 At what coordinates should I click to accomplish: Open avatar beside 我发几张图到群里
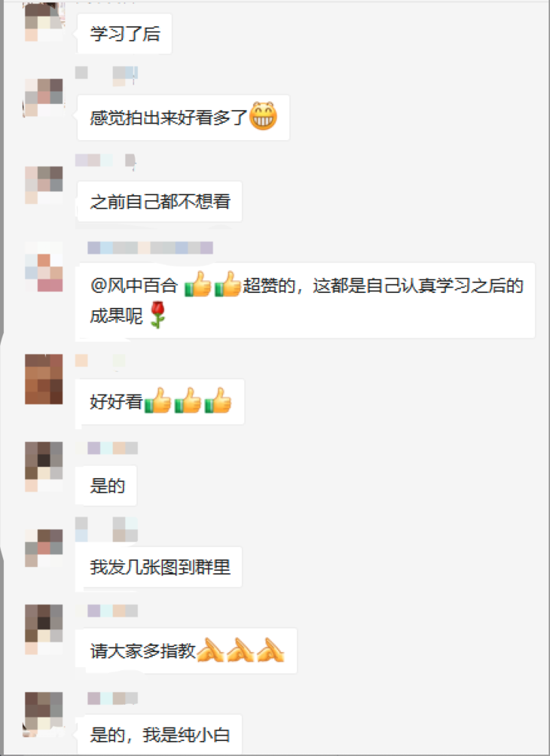pos(44,547)
